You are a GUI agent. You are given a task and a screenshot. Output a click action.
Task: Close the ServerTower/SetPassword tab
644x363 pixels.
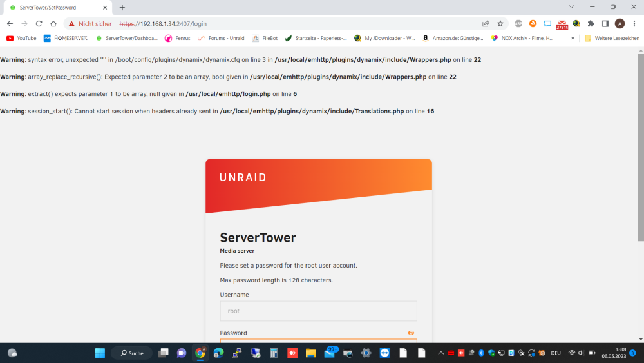point(105,8)
